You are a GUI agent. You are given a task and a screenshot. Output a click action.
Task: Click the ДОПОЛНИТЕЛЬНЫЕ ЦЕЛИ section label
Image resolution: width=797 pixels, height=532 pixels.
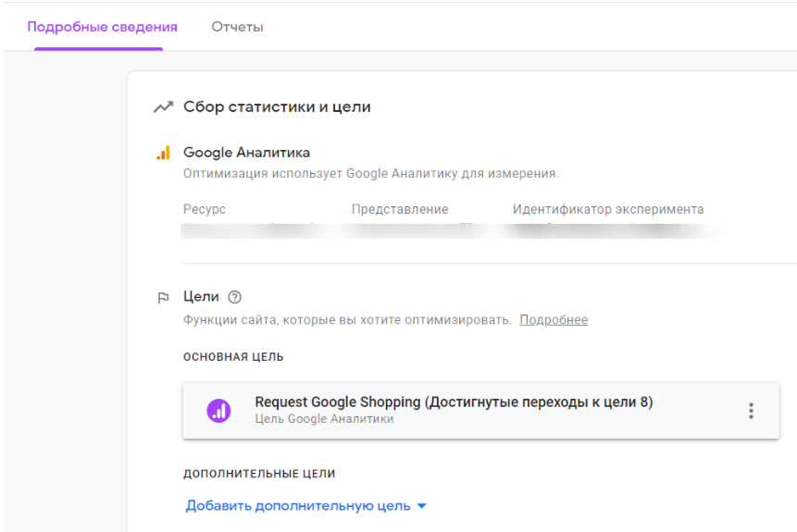259,474
